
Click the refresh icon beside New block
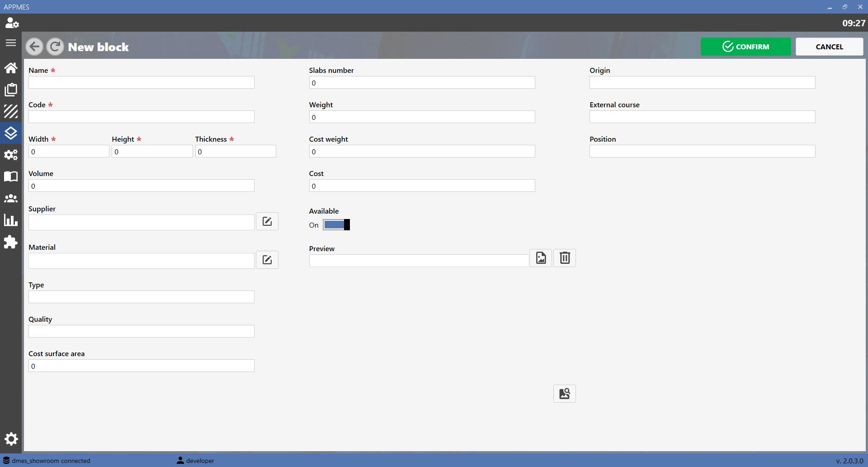click(x=55, y=47)
